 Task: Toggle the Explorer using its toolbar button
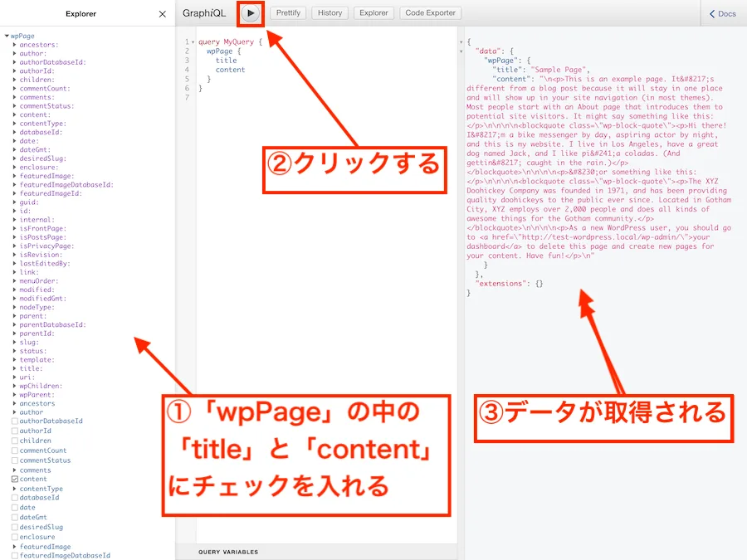pyautogui.click(x=373, y=12)
